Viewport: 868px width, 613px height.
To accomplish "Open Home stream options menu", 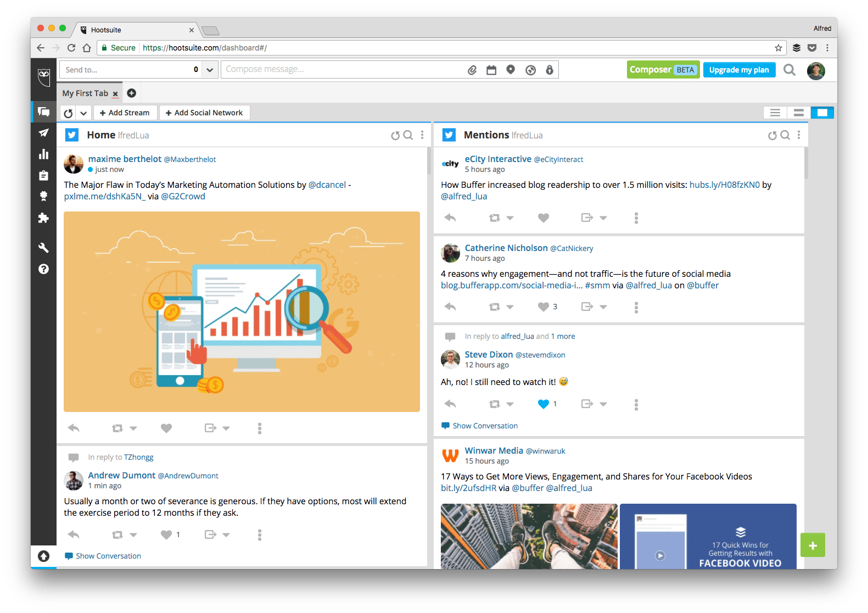I will coord(422,135).
